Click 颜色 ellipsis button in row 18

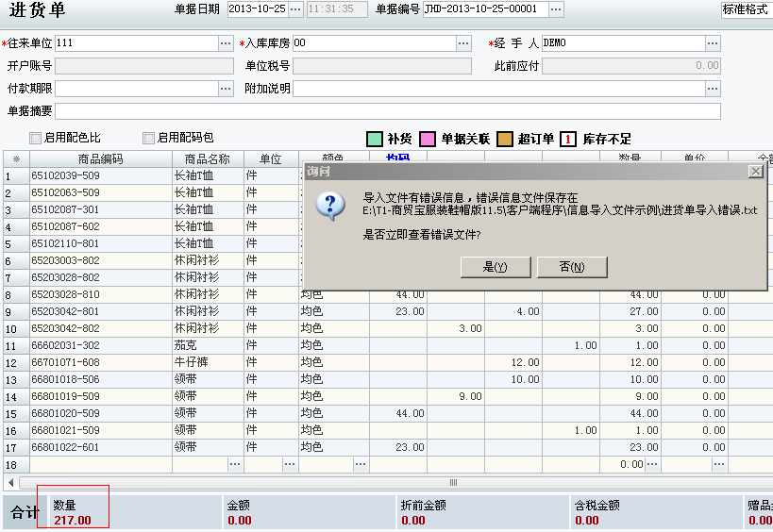coord(361,464)
